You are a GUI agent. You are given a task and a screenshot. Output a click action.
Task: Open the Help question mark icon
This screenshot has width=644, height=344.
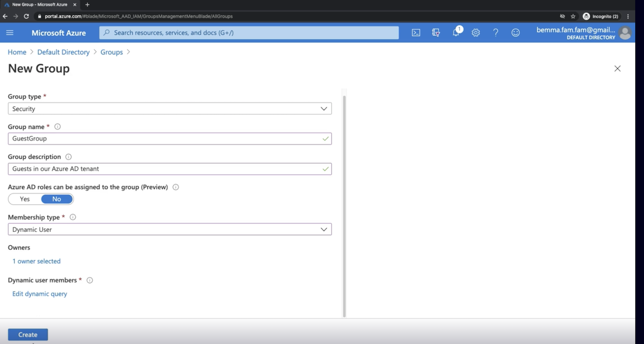tap(496, 33)
